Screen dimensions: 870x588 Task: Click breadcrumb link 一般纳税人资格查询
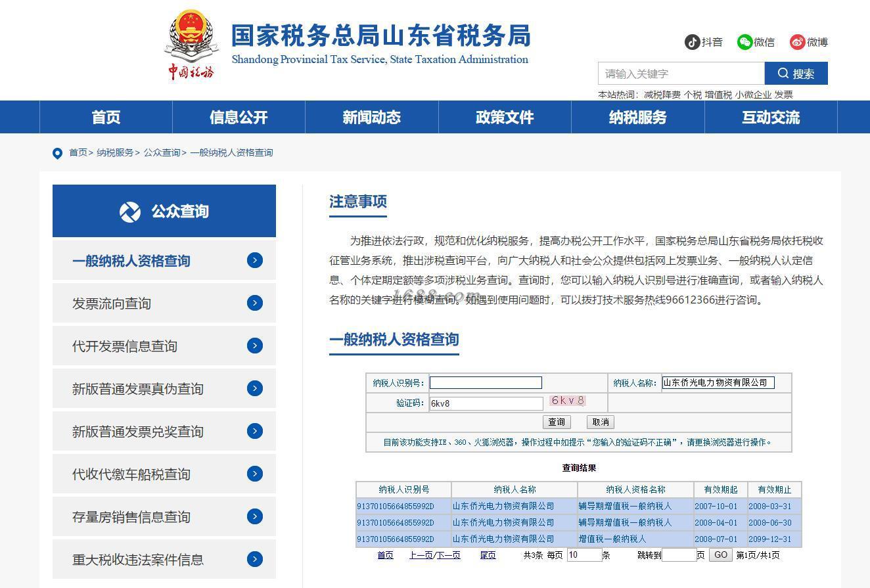point(231,152)
